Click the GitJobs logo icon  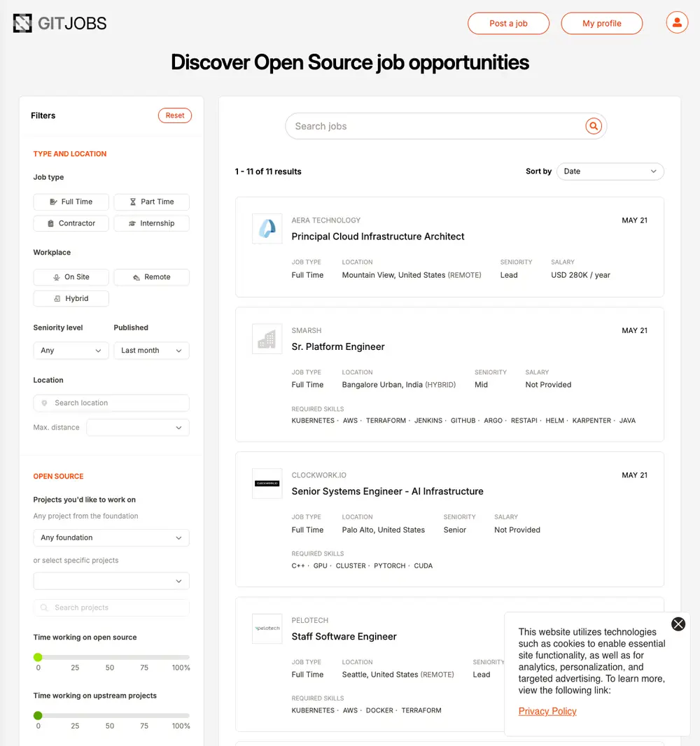coord(22,23)
